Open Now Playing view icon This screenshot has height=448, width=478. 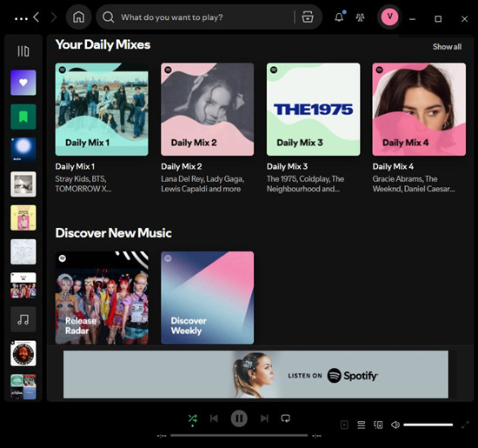[x=344, y=425]
